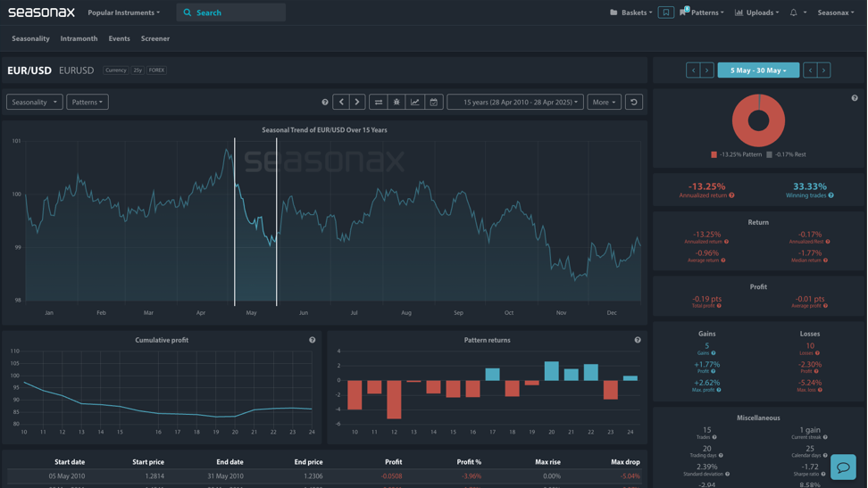Click help icon beside Trading days

point(720,455)
